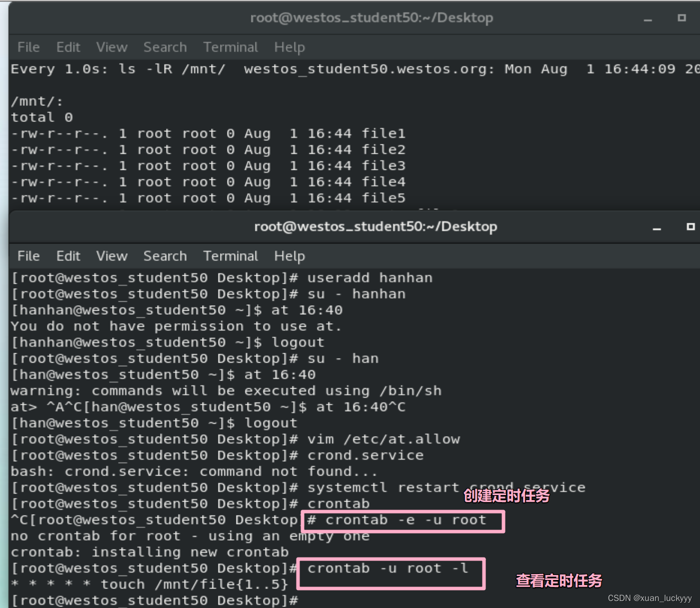
Task: Click 'warning: commands will be executed' line
Action: 226,391
